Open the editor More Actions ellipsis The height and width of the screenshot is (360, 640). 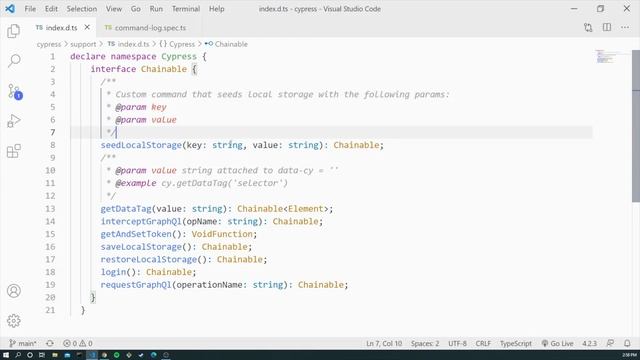pos(625,27)
